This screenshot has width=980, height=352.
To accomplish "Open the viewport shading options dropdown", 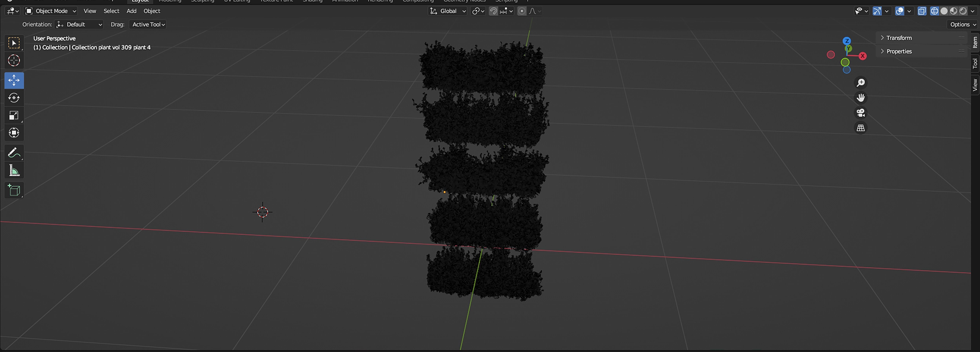I will 972,11.
